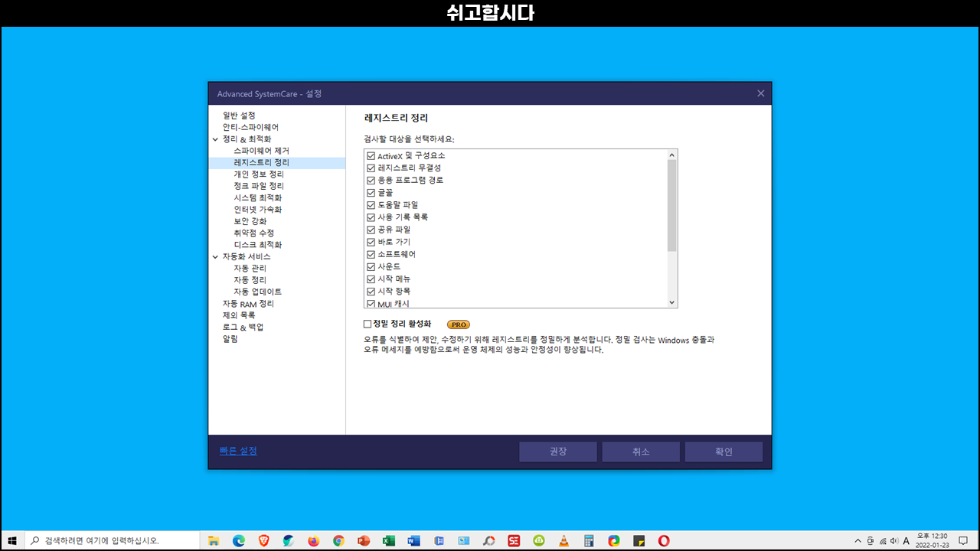Open Opera browser from the taskbar
Image resolution: width=980 pixels, height=551 pixels.
click(x=664, y=540)
